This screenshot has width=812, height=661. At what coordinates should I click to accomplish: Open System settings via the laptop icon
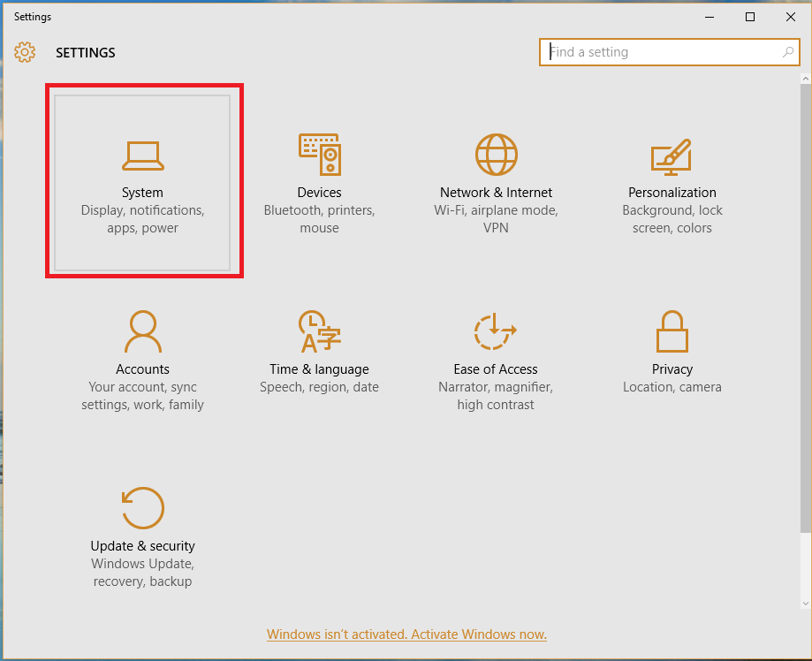(x=143, y=156)
